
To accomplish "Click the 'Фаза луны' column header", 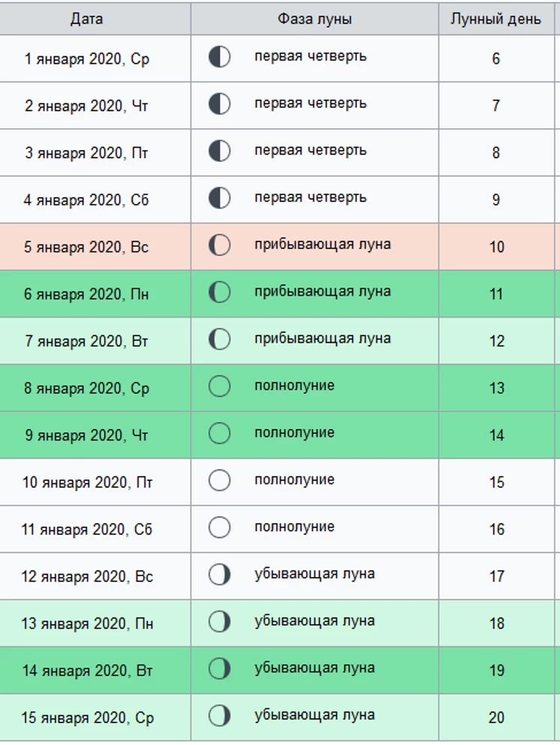I will point(315,19).
